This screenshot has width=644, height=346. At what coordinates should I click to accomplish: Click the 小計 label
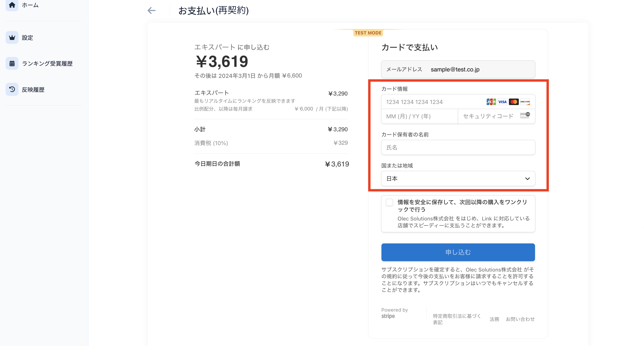coord(200,129)
